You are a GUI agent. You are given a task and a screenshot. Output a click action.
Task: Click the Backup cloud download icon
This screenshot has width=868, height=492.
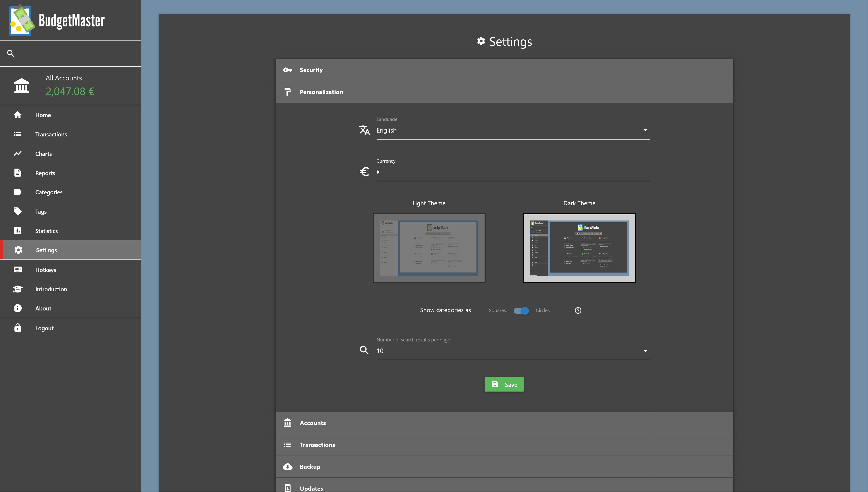(x=288, y=466)
